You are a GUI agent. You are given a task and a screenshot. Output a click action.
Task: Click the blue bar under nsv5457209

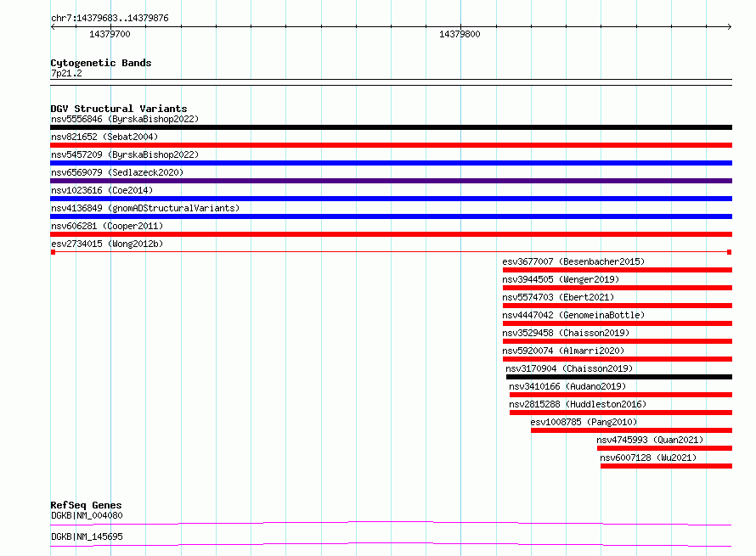[x=391, y=163]
